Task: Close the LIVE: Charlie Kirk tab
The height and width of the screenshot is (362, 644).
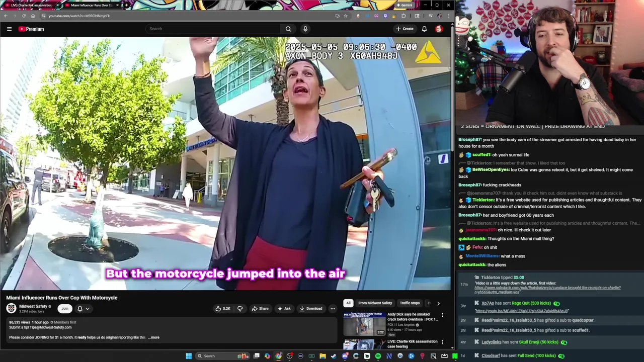Action: [x=57, y=5]
